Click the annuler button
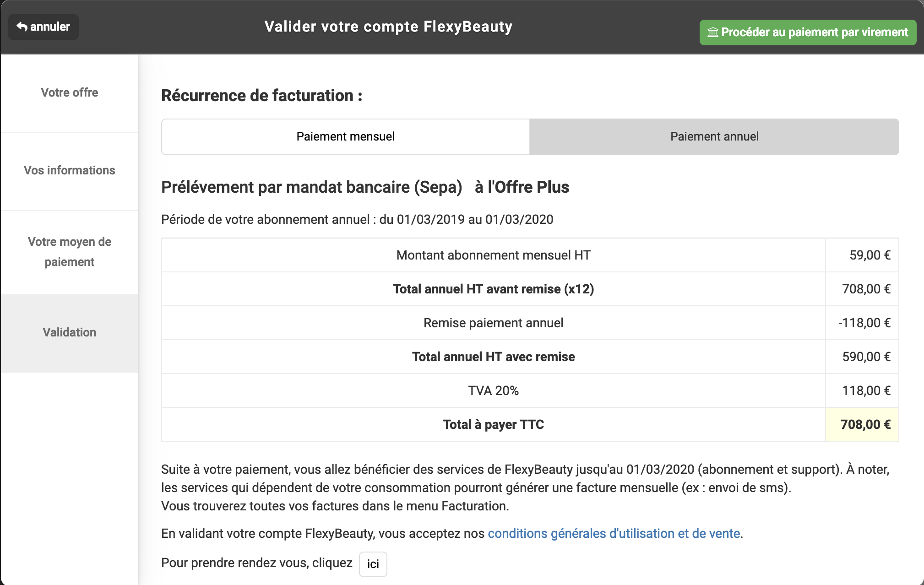This screenshot has width=924, height=585. (43, 27)
